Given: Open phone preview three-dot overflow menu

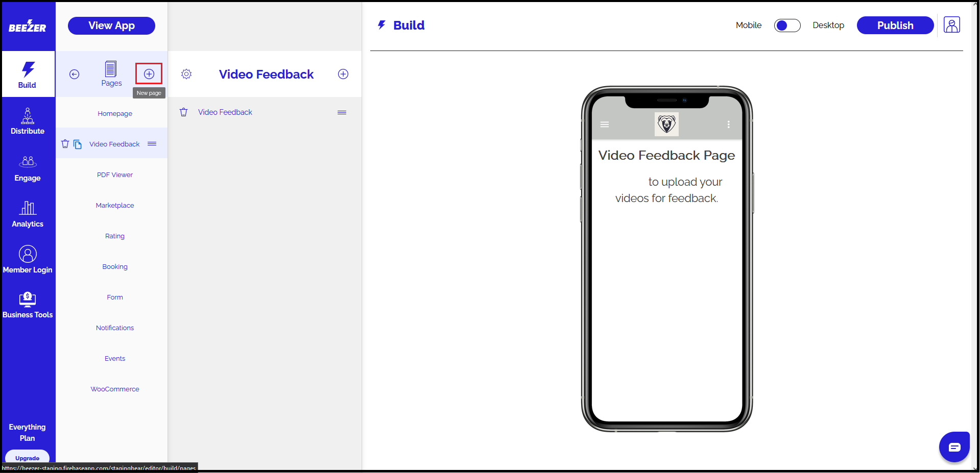Looking at the screenshot, I should 728,125.
